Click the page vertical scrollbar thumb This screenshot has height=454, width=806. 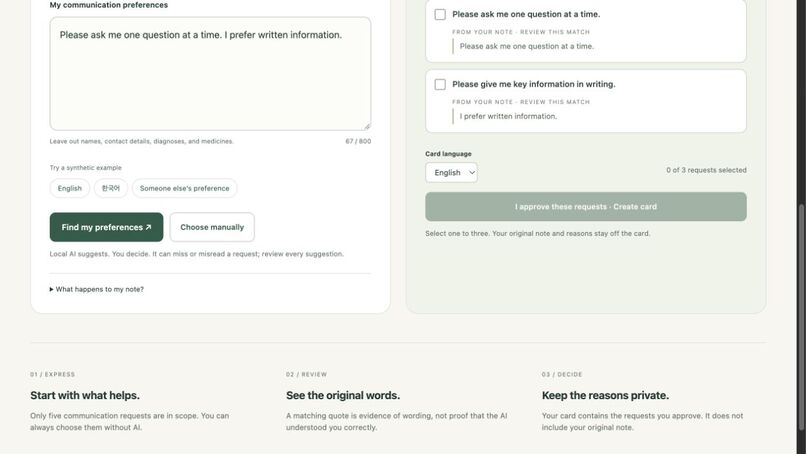point(801,317)
